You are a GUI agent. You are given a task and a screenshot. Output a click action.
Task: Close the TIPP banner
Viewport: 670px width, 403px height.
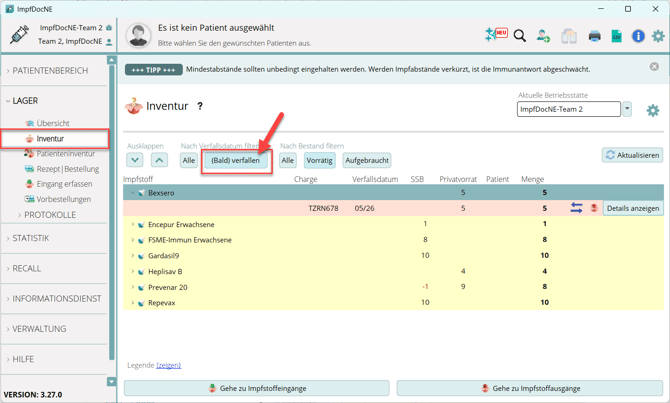[654, 67]
